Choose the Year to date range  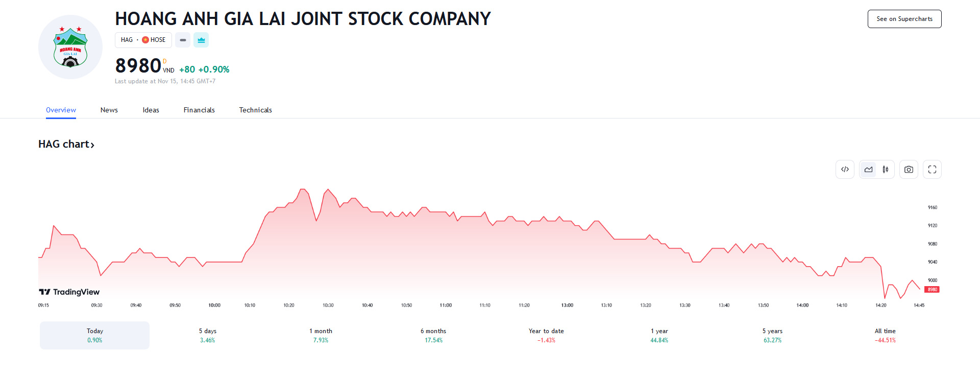pos(546,335)
